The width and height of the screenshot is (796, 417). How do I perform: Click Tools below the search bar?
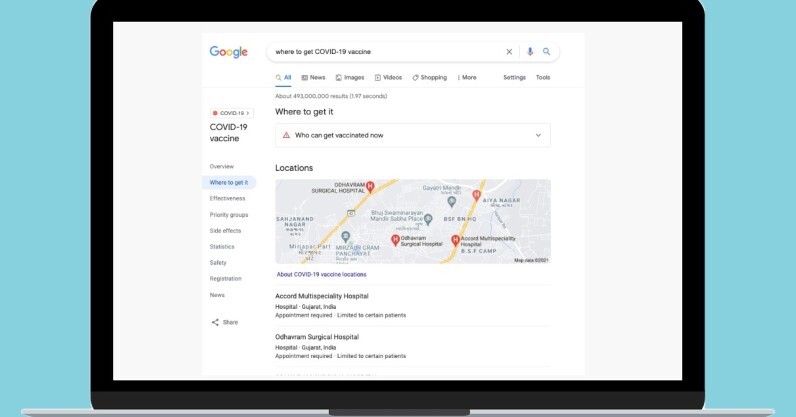[543, 77]
